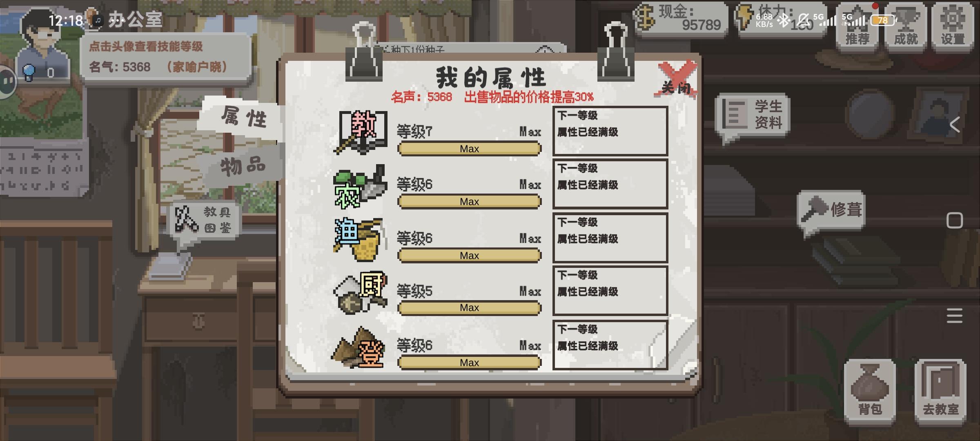Select the 属性 attributes tab
The width and height of the screenshot is (980, 441).
(244, 118)
